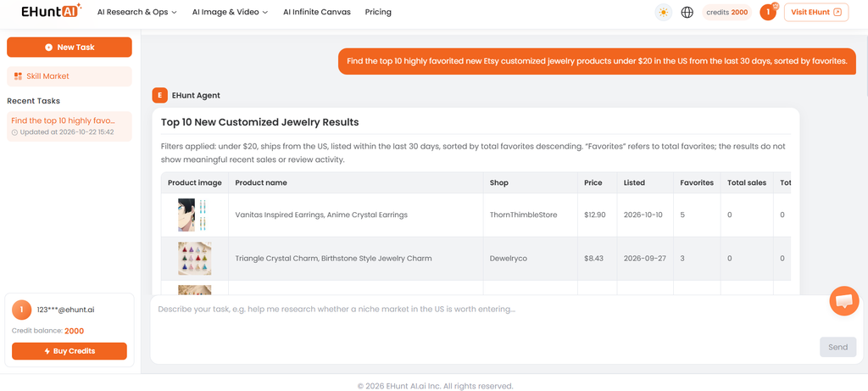
Task: Click the Send button
Action: click(x=837, y=347)
